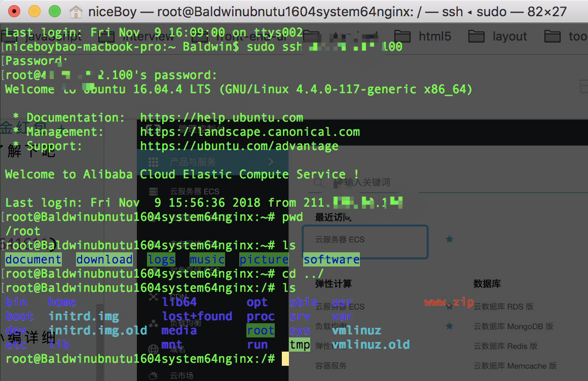
Task: Click the home proxy icon in terminal title bar
Action: coord(76,12)
